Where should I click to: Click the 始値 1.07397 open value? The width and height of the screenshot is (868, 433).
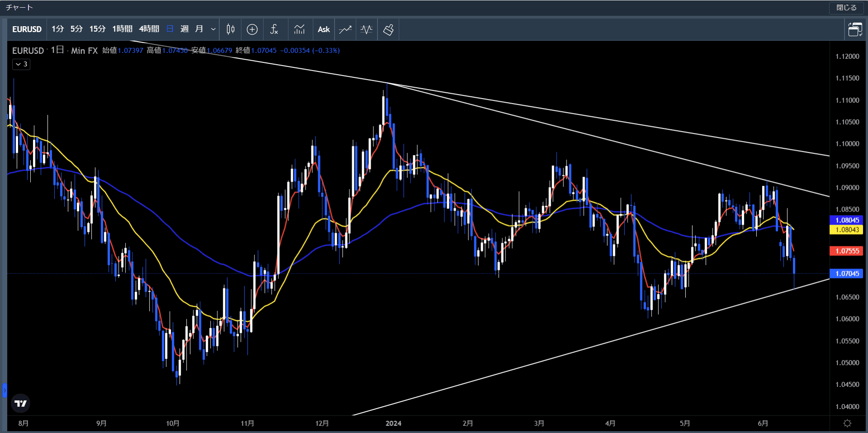(x=123, y=51)
